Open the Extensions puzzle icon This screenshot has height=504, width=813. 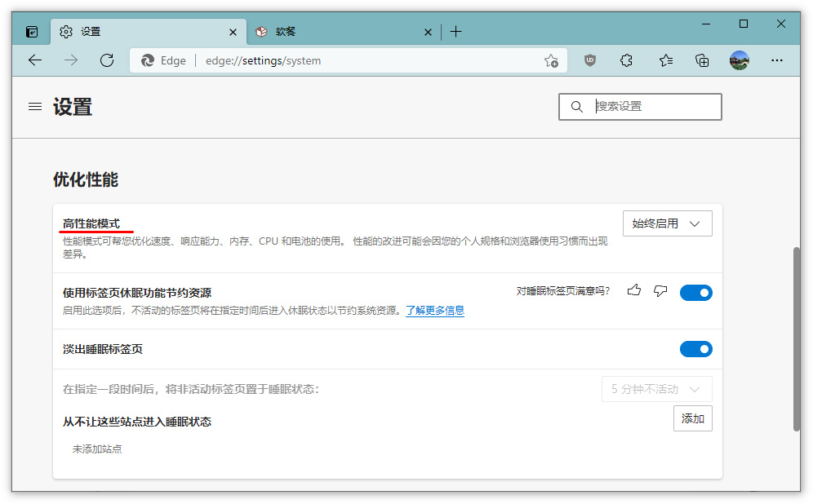tap(627, 60)
